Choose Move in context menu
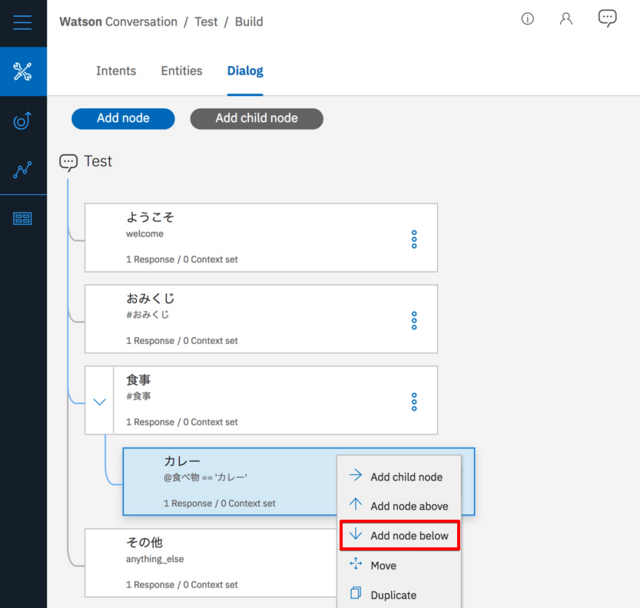 (x=399, y=565)
